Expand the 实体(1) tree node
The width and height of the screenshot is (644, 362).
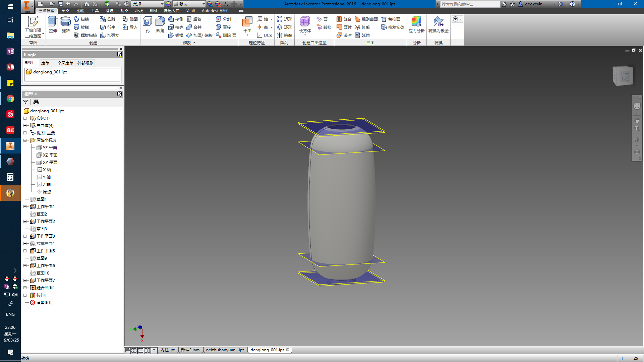click(25, 118)
